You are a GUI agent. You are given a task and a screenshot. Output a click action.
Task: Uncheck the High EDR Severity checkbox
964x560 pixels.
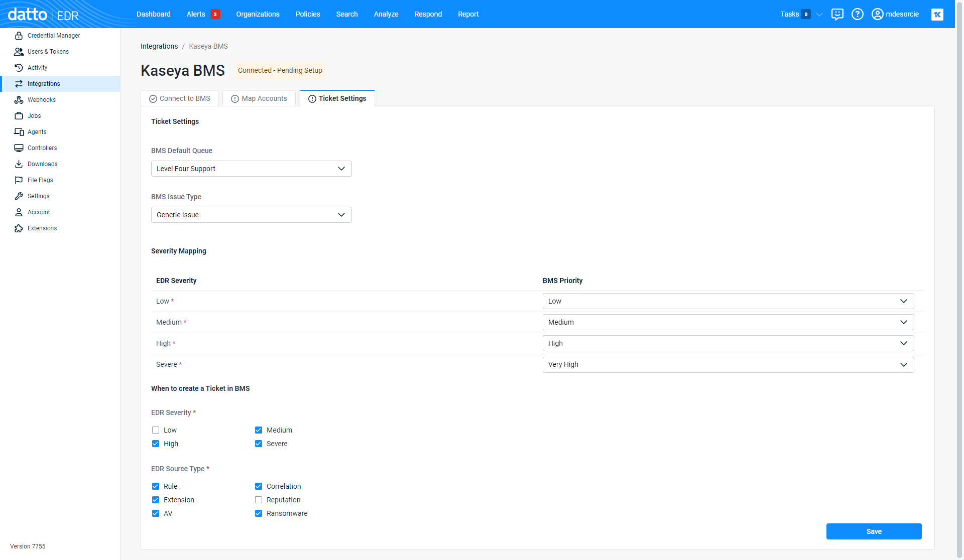(156, 444)
